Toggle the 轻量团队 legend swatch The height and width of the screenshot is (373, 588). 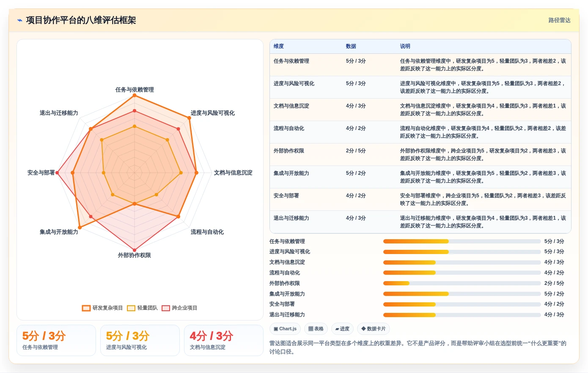131,308
